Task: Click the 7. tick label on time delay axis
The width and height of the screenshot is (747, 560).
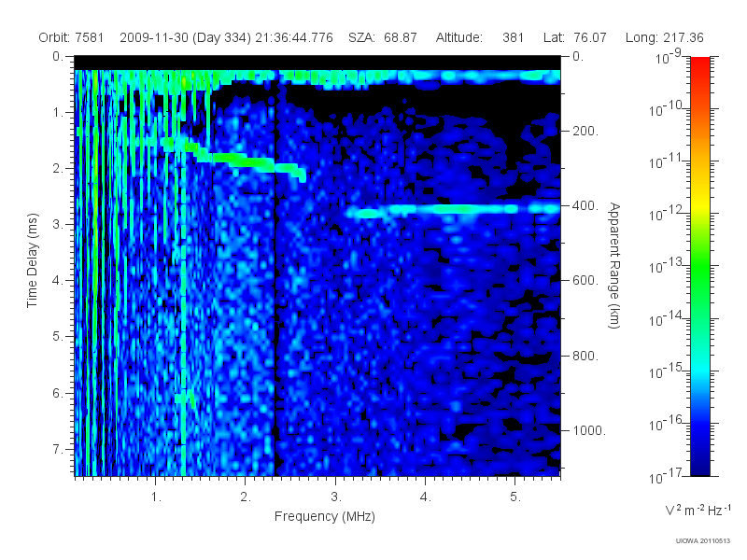Action: 58,449
